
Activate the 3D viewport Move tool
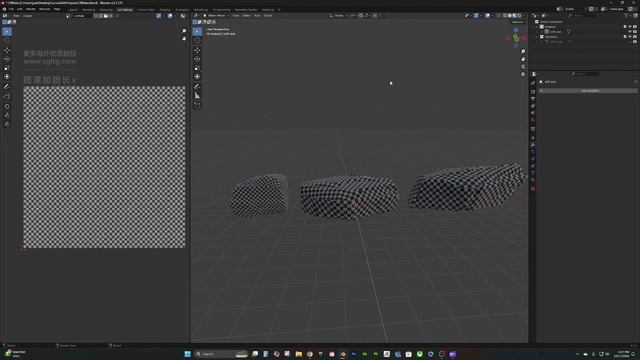tap(197, 50)
